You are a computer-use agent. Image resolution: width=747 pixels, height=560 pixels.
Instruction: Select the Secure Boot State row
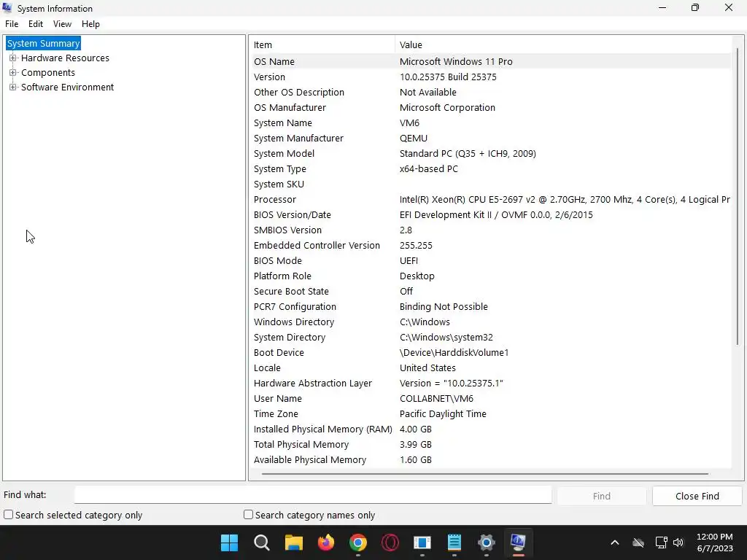[492, 292]
